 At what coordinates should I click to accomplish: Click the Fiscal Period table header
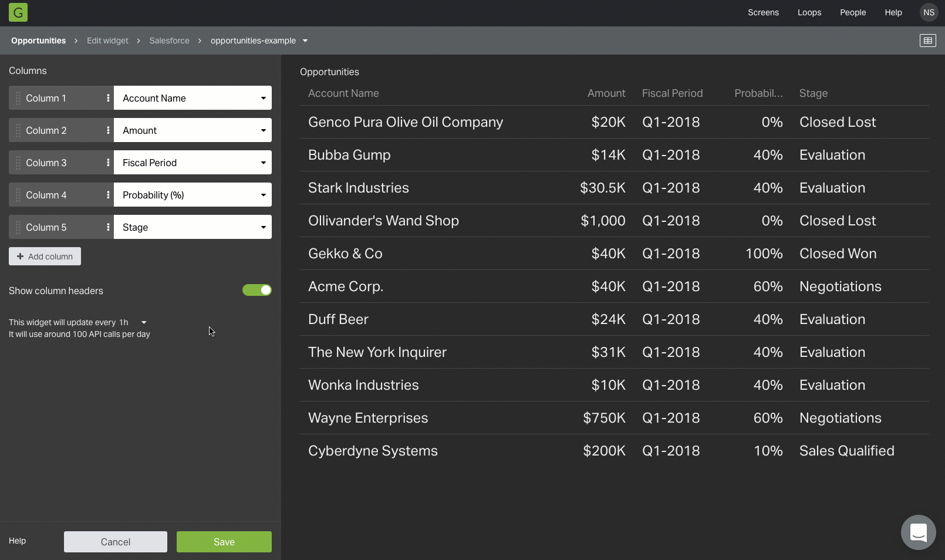tap(672, 93)
